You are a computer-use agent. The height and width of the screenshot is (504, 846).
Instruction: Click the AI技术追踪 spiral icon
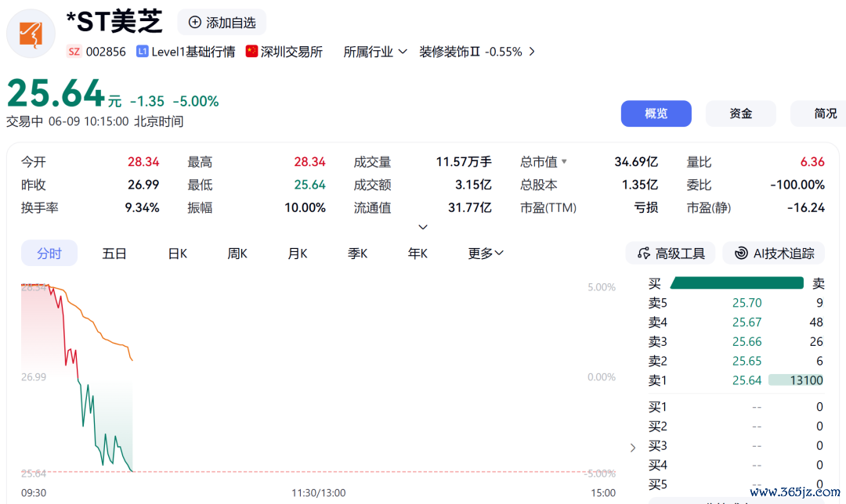tap(742, 254)
